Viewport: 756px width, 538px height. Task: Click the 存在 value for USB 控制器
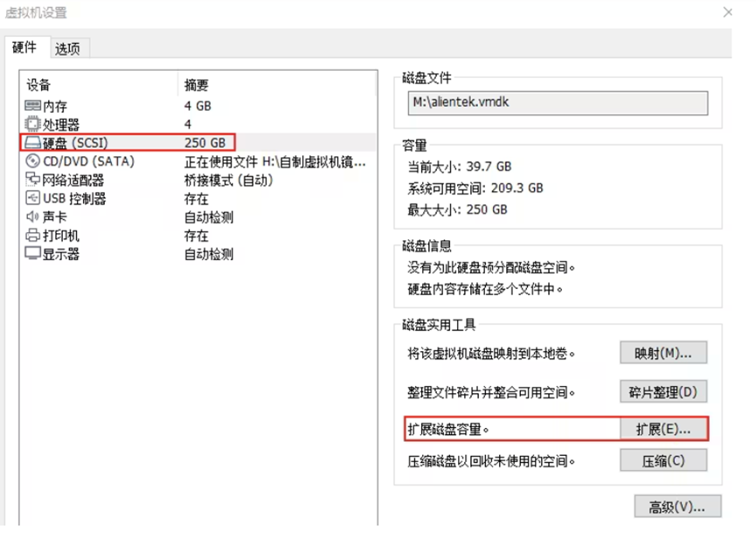coord(197,198)
